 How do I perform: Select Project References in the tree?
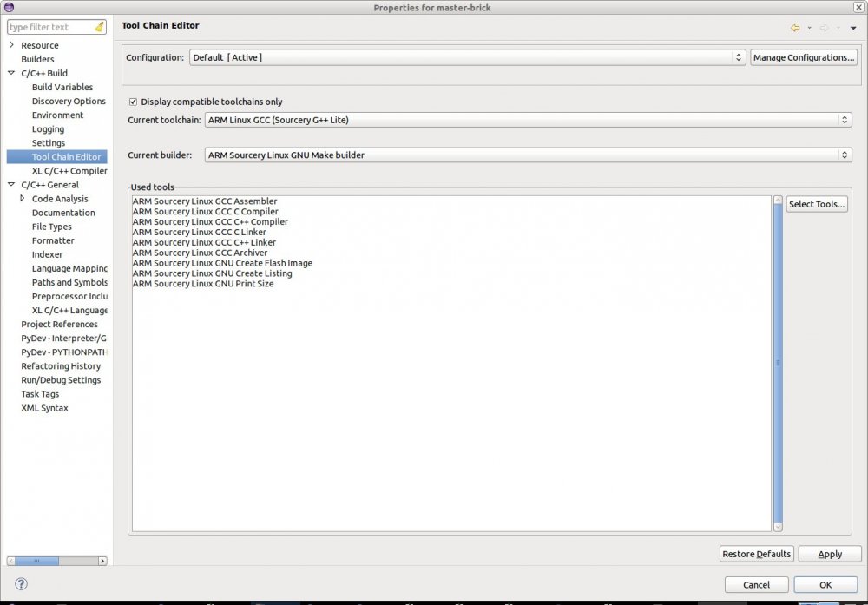(59, 324)
